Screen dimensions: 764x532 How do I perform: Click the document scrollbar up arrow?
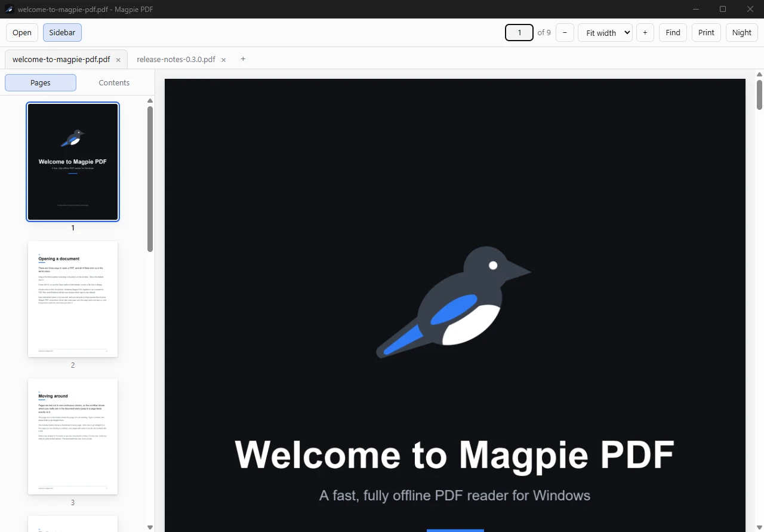click(x=760, y=75)
